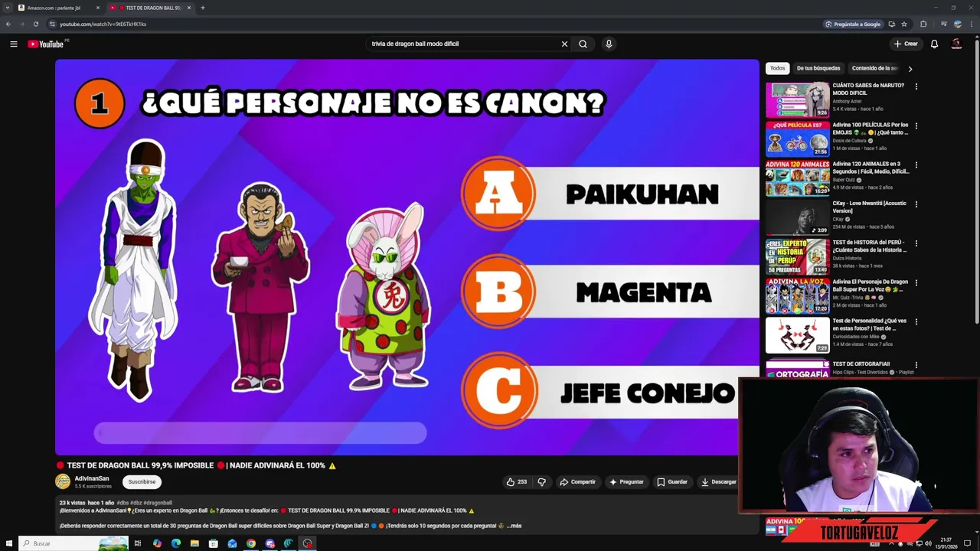Save the video with Guardar

click(x=672, y=481)
